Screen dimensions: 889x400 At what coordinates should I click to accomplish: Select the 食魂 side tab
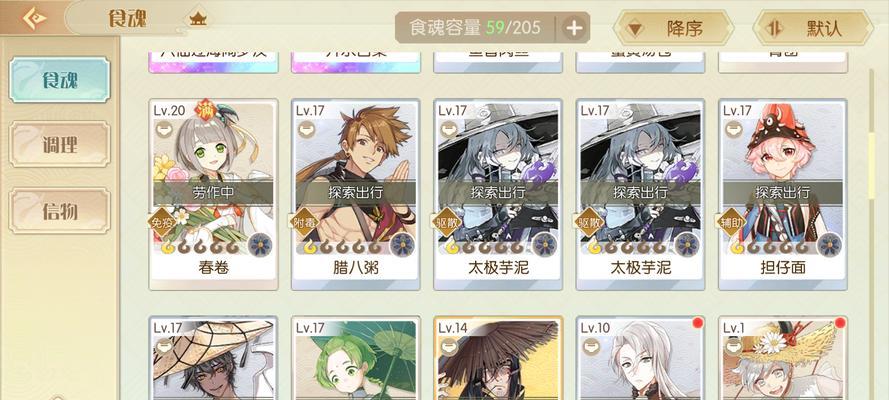click(x=60, y=80)
